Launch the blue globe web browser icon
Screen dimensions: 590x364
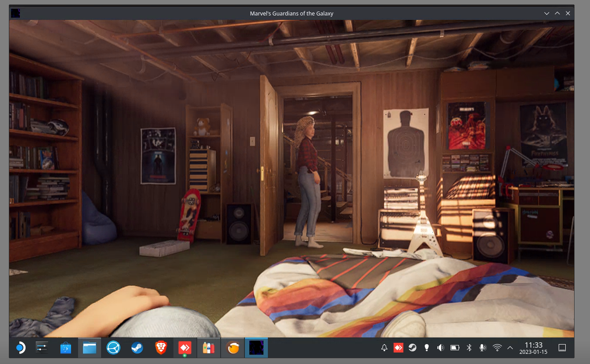(x=113, y=348)
